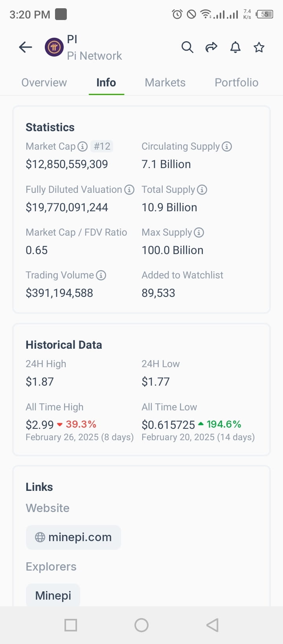Open the Minepi explorer link
Screen dimensions: 283x644
click(x=53, y=595)
